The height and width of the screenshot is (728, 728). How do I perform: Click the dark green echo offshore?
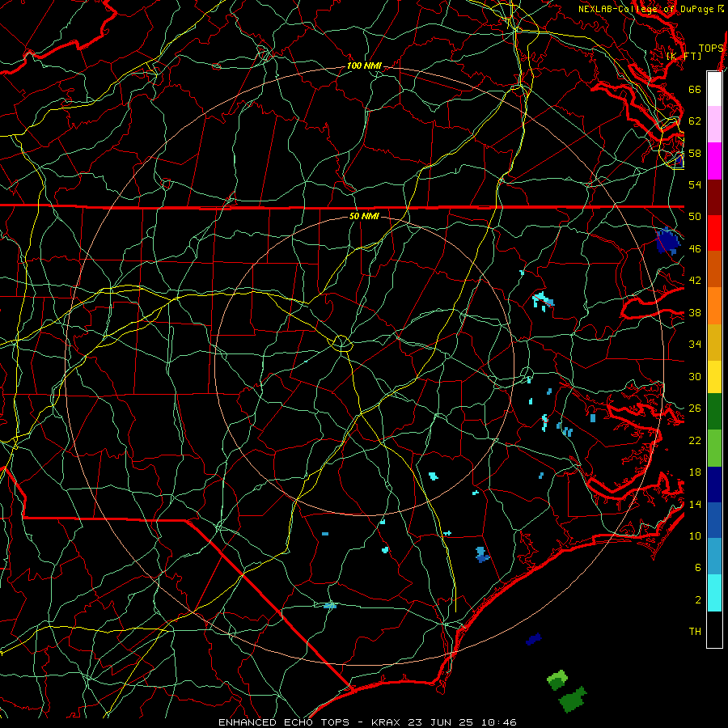(x=573, y=700)
